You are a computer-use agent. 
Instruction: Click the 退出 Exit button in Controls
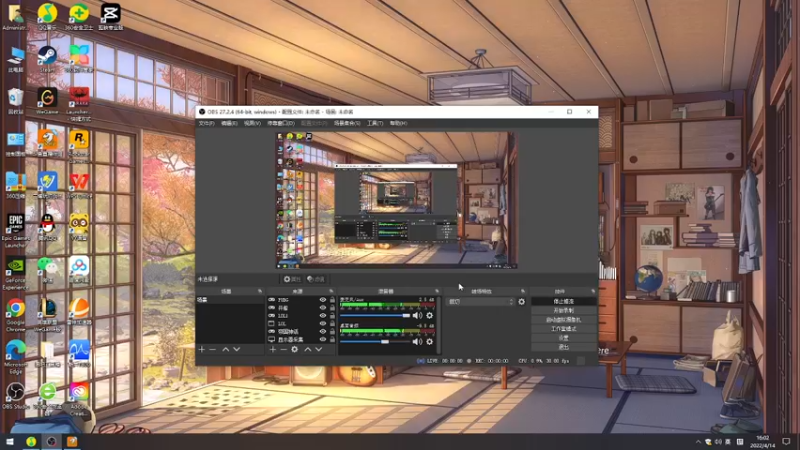(x=563, y=347)
